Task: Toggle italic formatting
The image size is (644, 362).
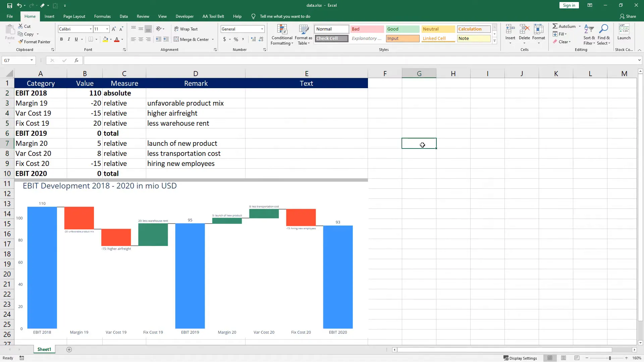Action: pos(69,39)
